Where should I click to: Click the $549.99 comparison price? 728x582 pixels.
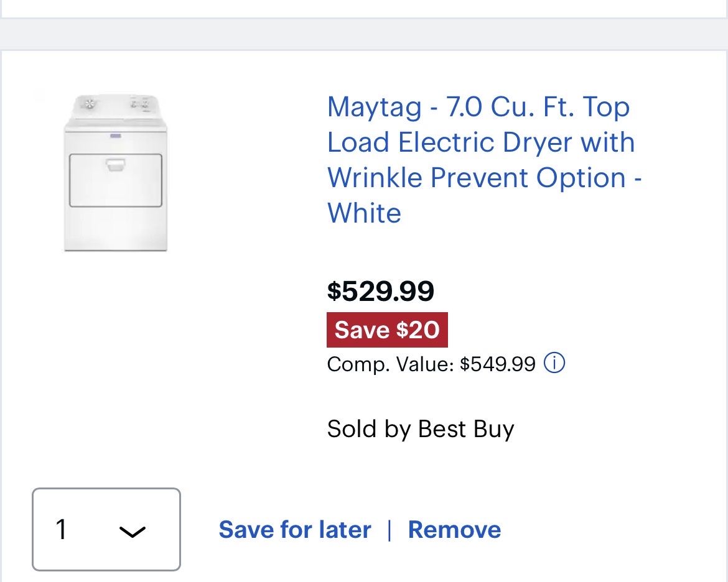(498, 364)
